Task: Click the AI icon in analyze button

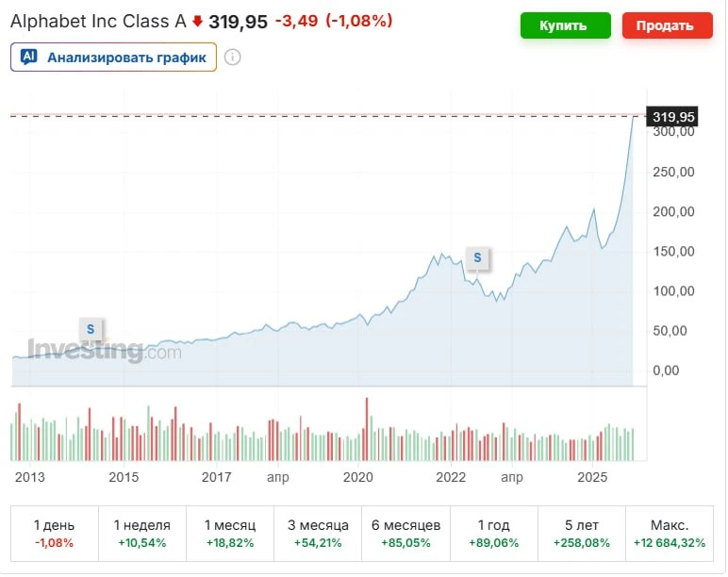Action: [29, 57]
